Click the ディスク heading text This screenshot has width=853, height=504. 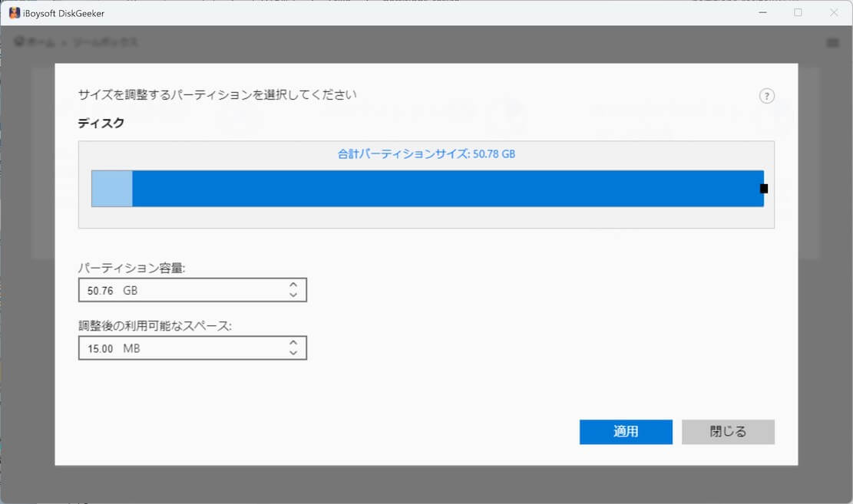point(101,124)
